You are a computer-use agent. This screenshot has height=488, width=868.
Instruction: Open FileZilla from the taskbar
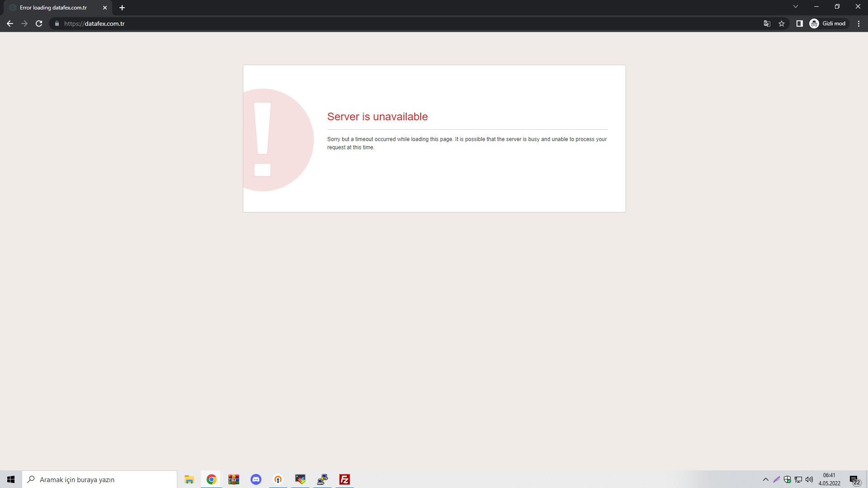click(345, 479)
